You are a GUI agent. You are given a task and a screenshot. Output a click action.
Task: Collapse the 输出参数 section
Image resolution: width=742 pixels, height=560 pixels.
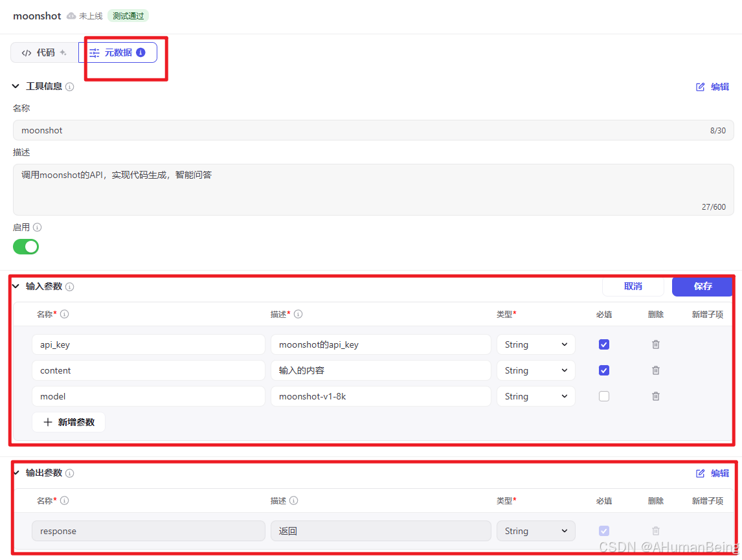click(x=15, y=473)
